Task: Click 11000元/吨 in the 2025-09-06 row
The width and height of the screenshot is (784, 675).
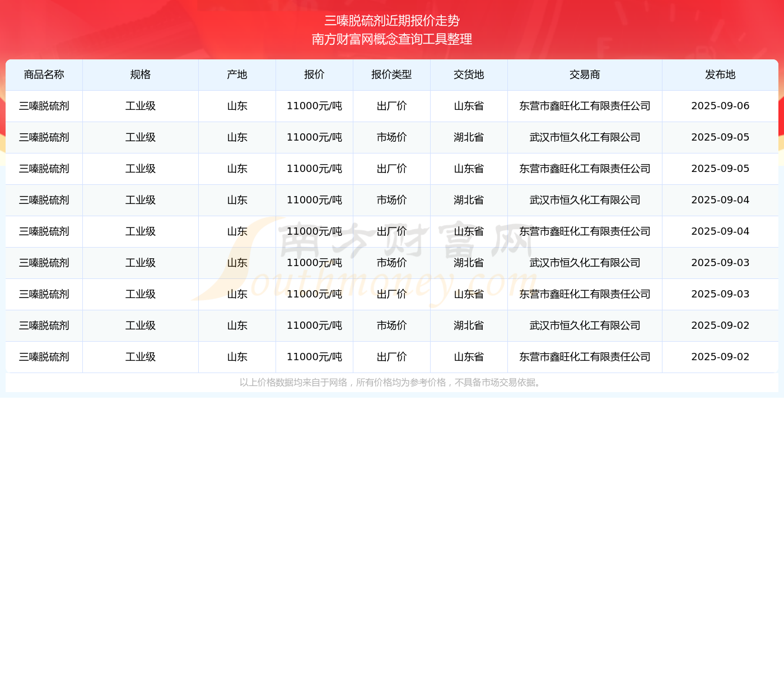Action: 315,106
